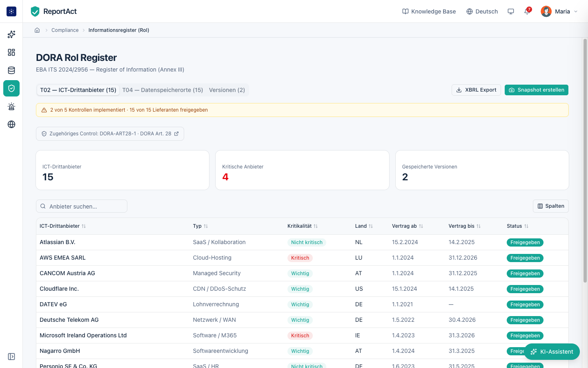Open the display monitor icon in the header
This screenshot has width=588, height=368.
(511, 11)
